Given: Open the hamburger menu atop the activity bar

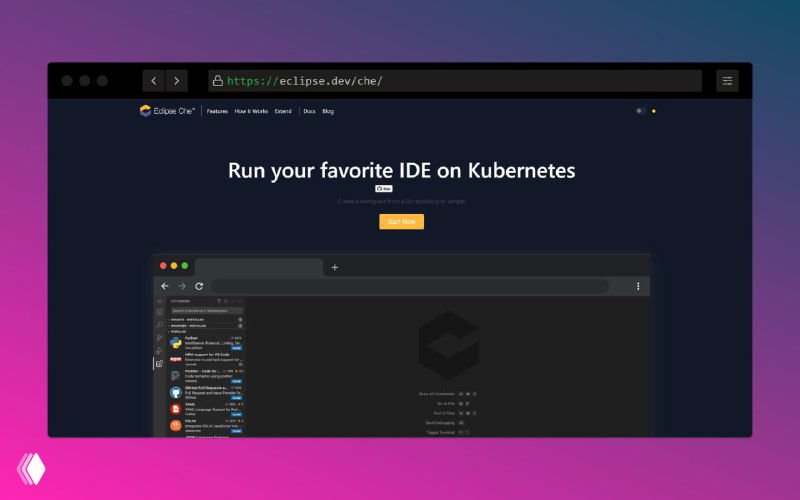Looking at the screenshot, I should pyautogui.click(x=159, y=302).
